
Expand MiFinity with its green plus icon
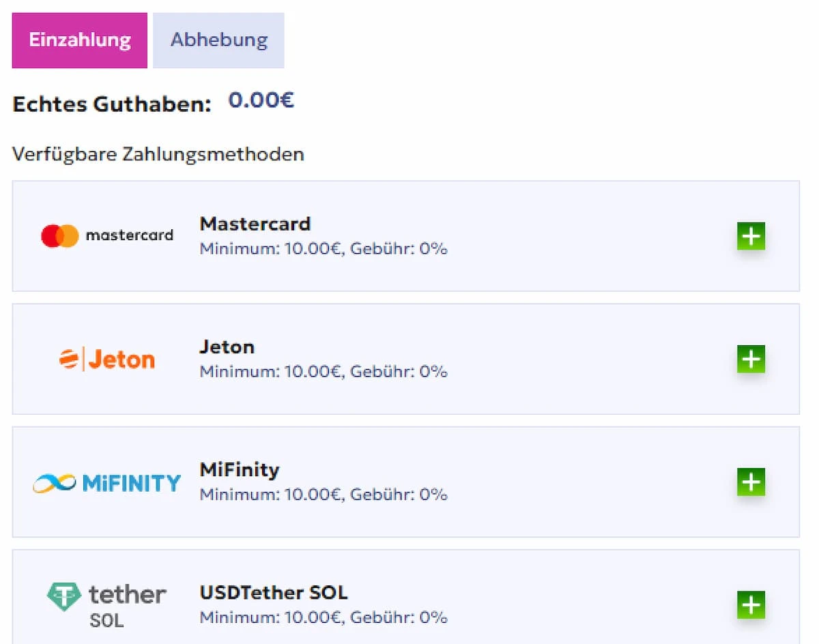[751, 482]
